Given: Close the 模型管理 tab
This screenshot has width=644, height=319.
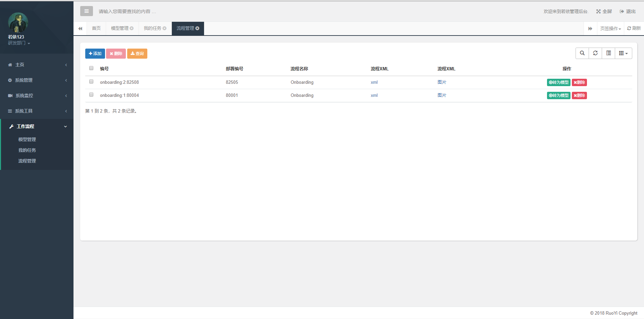Looking at the screenshot, I should tap(132, 28).
